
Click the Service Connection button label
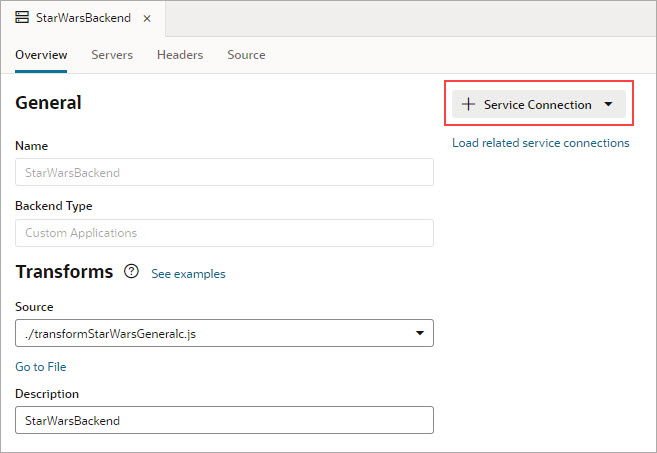coord(537,105)
